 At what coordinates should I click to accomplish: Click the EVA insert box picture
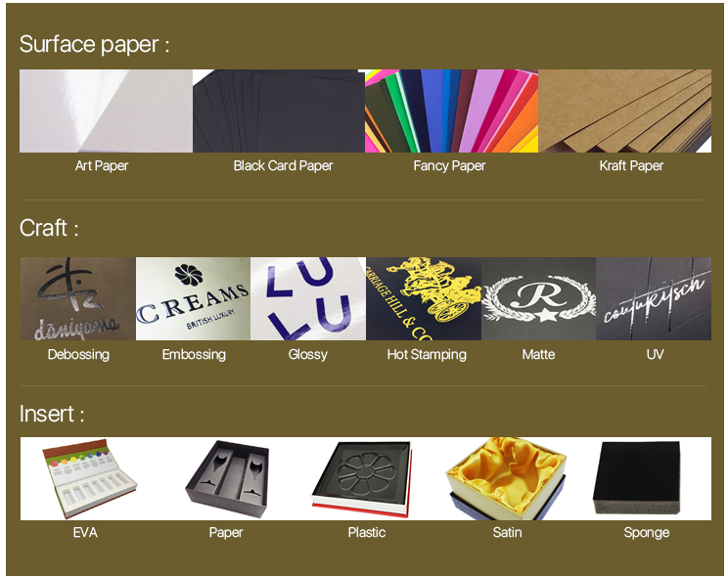90,478
